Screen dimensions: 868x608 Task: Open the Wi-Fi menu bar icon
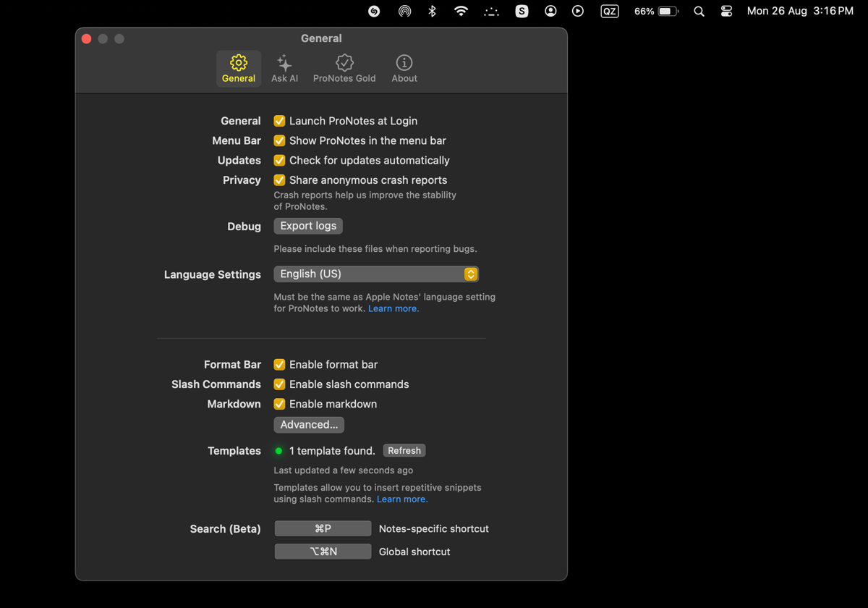tap(461, 11)
